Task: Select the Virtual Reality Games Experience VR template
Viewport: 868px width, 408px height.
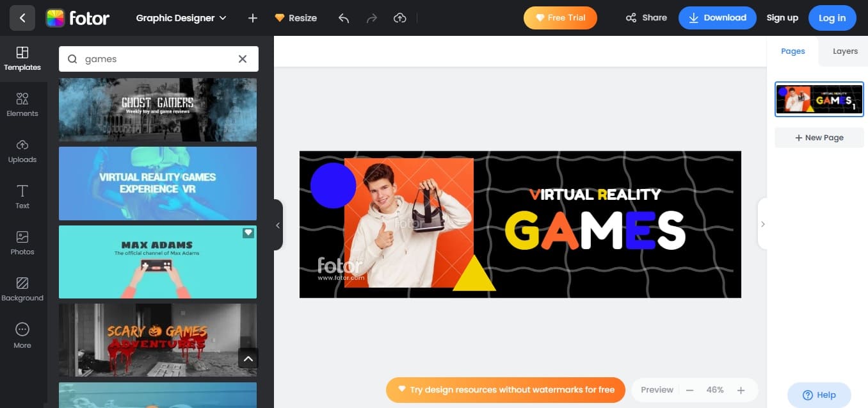Action: tap(157, 183)
